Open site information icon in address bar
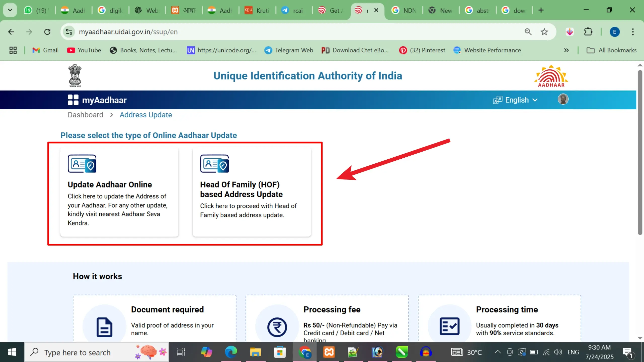 tap(69, 32)
